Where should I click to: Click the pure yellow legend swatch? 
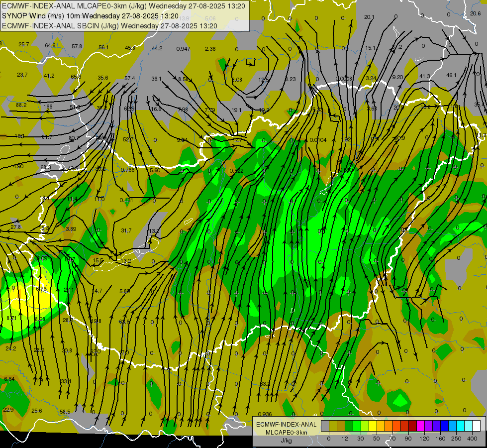pyautogui.click(x=373, y=426)
